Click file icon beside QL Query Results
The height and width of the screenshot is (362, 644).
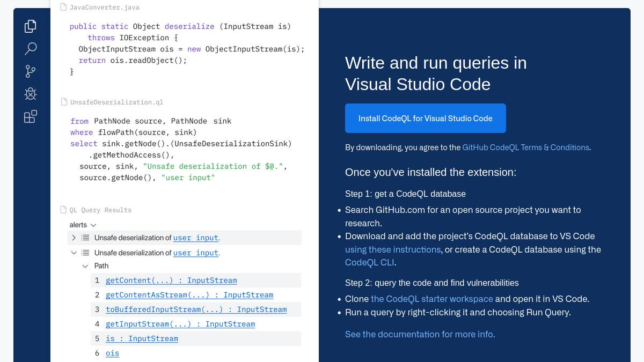(x=64, y=210)
